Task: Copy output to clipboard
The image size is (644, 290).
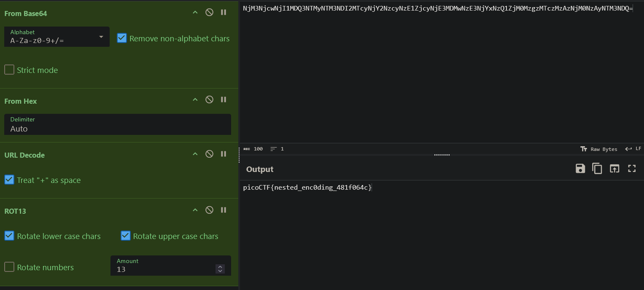Action: point(597,169)
